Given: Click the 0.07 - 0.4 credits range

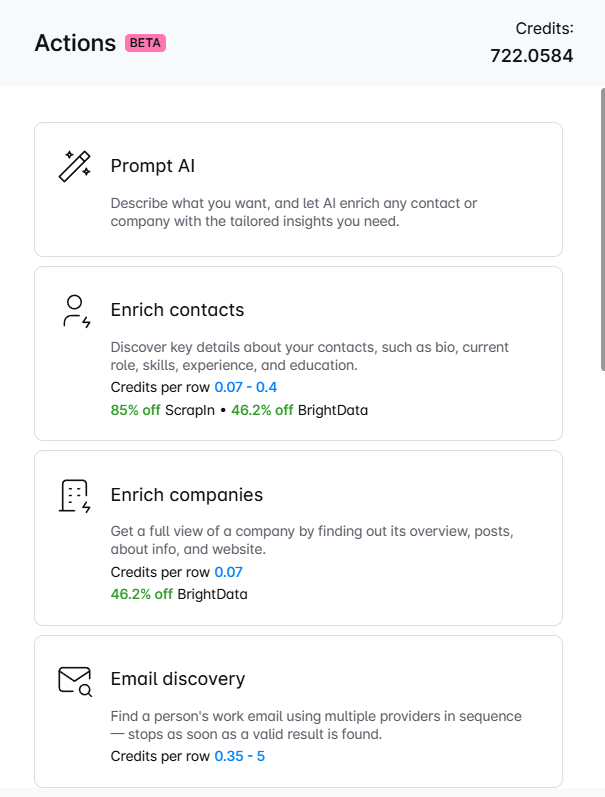Looking at the screenshot, I should (246, 387).
